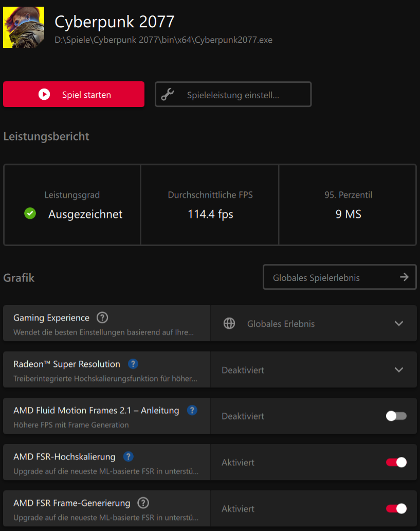Click the 114.4 fps average value

click(210, 214)
